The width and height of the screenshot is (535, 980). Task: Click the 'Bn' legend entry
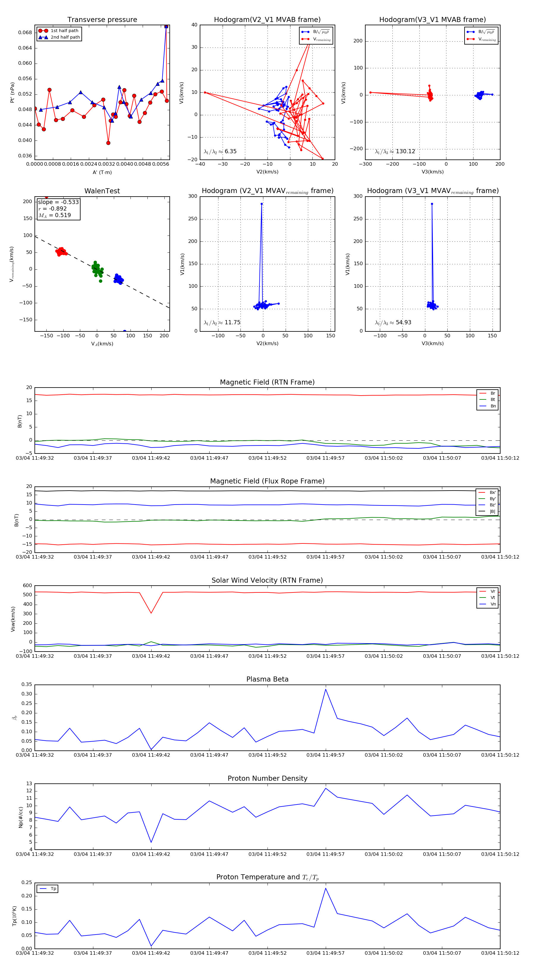(x=487, y=406)
